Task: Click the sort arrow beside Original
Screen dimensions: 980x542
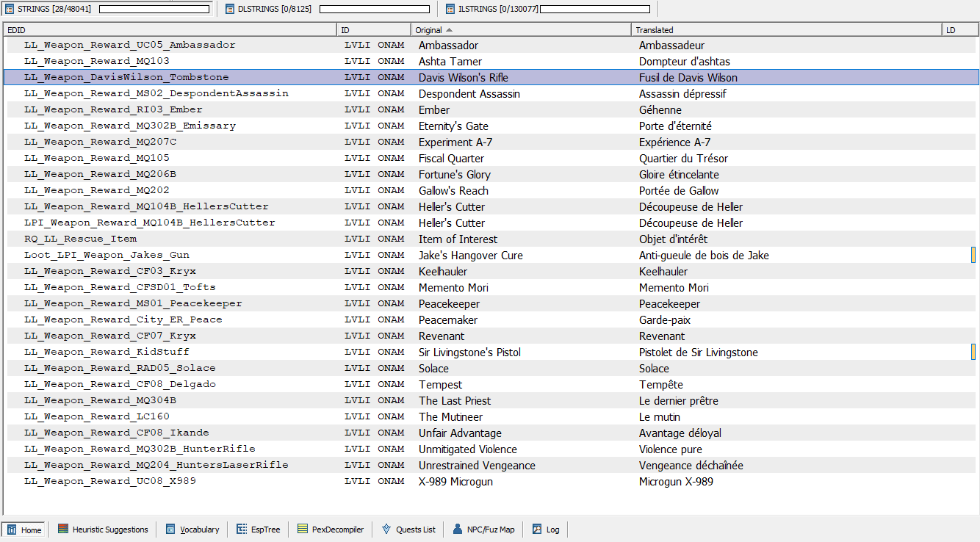Action: tap(450, 30)
